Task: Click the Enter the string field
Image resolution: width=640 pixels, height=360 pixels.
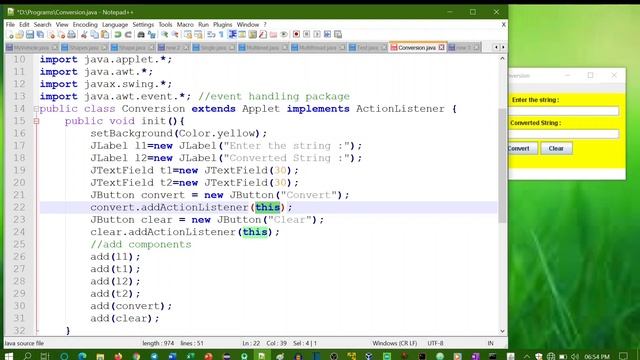Action: tap(564, 111)
